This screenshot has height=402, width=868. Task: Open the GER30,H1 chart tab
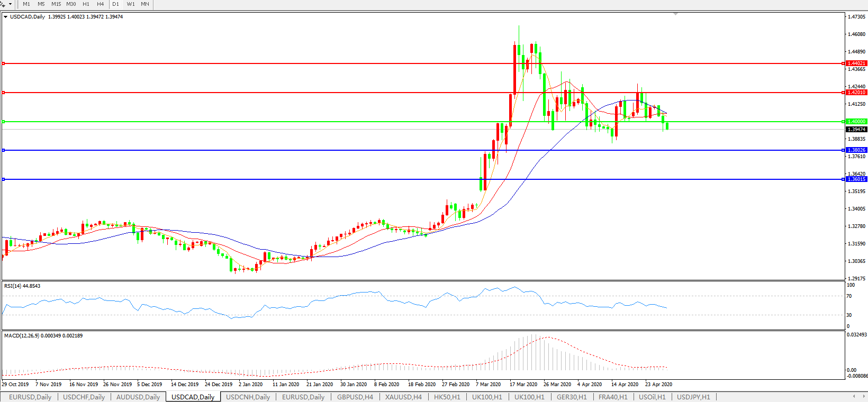(572, 397)
